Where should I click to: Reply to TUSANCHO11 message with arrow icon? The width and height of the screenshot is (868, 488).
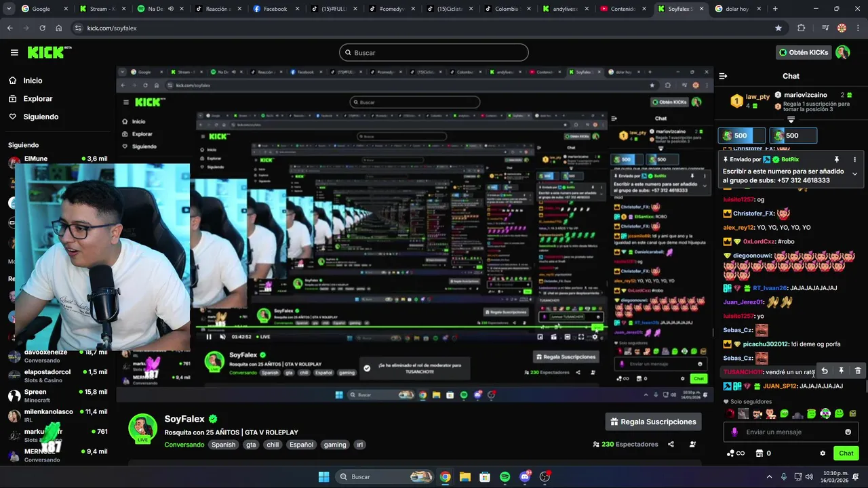click(825, 371)
